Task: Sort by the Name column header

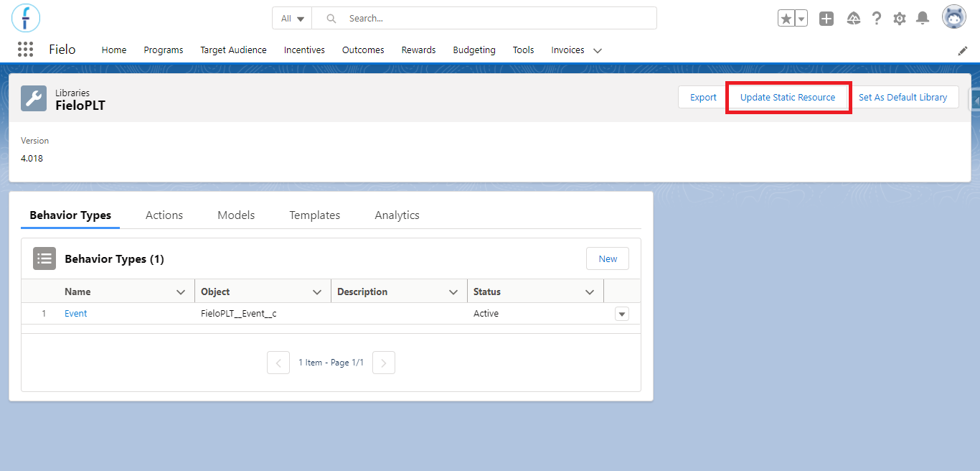Action: (77, 292)
